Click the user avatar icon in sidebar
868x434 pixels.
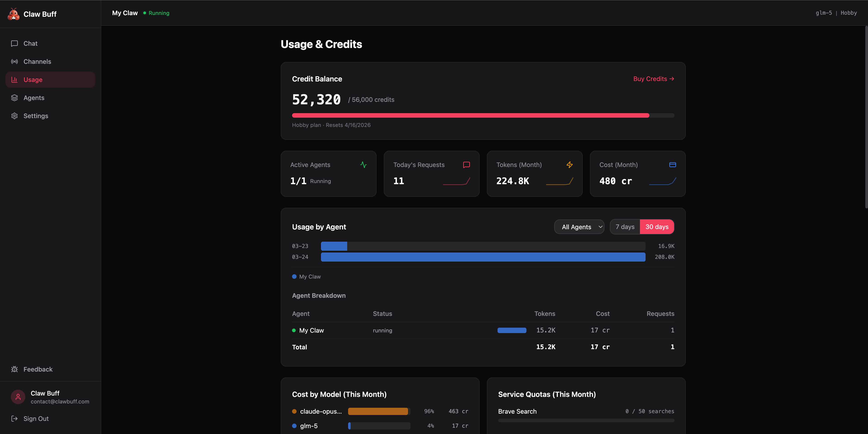click(x=18, y=397)
